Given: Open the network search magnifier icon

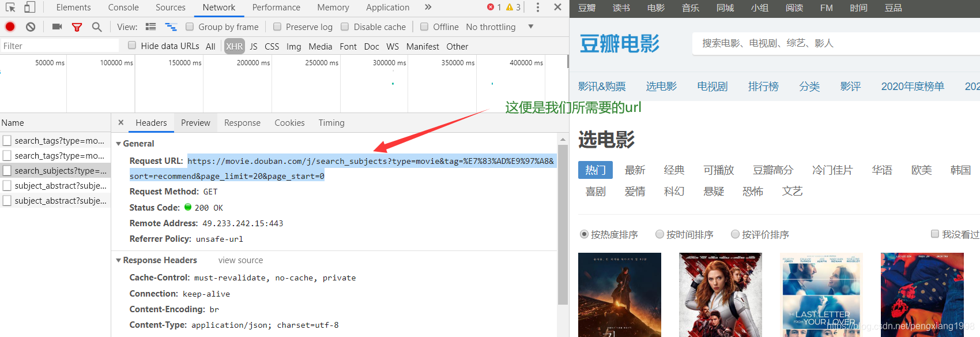Looking at the screenshot, I should [x=97, y=27].
